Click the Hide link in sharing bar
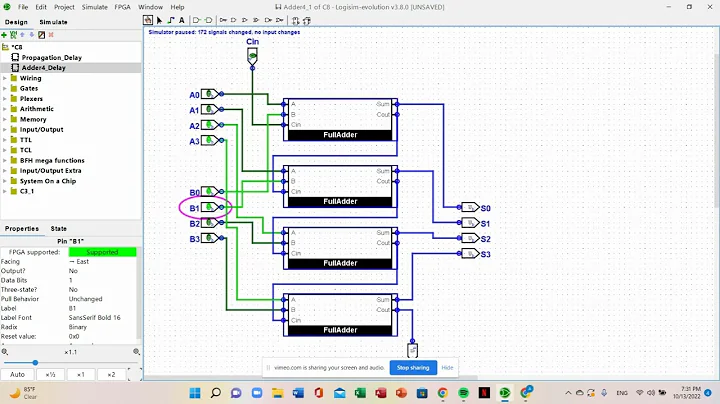The image size is (720, 404). (x=447, y=368)
